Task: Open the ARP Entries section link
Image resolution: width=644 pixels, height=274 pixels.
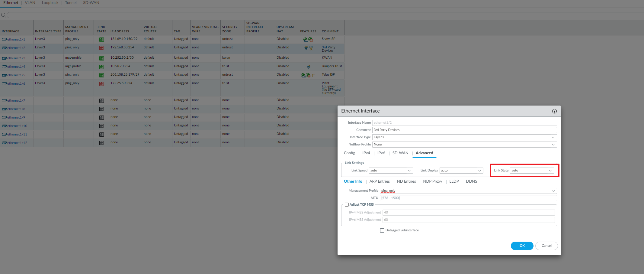Action: pos(380,181)
